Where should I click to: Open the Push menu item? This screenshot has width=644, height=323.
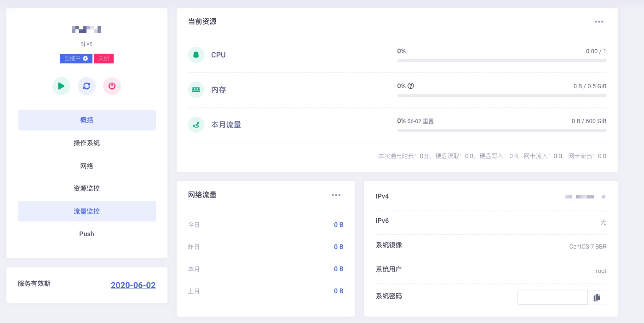[x=86, y=234]
